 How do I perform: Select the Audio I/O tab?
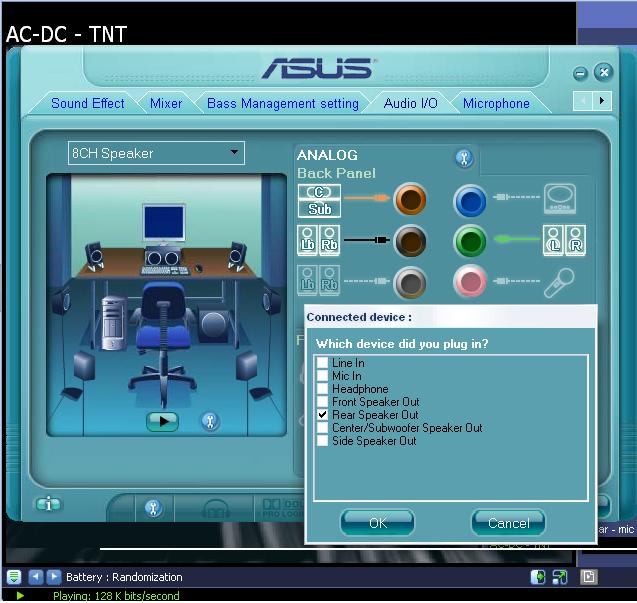pyautogui.click(x=411, y=103)
